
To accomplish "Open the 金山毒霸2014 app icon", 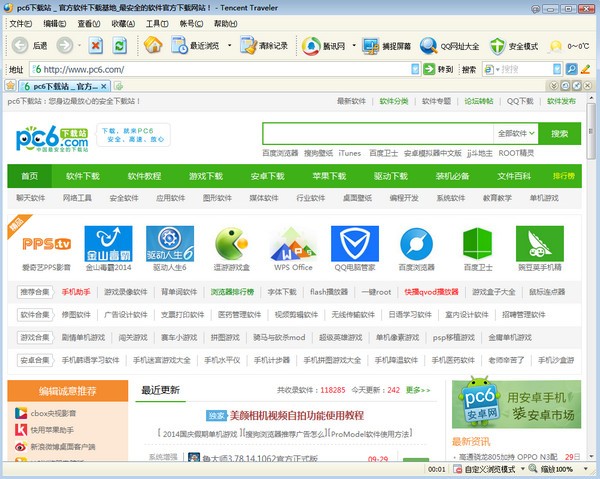I will pos(108,244).
